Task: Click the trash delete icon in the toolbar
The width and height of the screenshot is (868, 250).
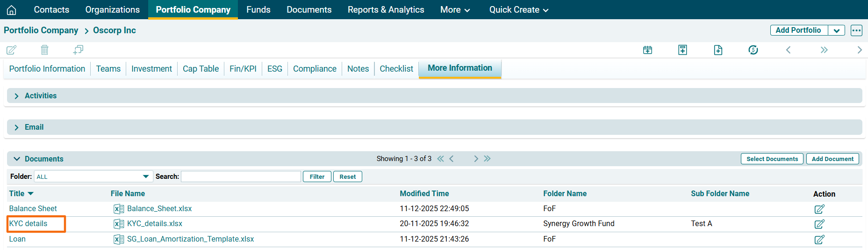Action: point(44,50)
